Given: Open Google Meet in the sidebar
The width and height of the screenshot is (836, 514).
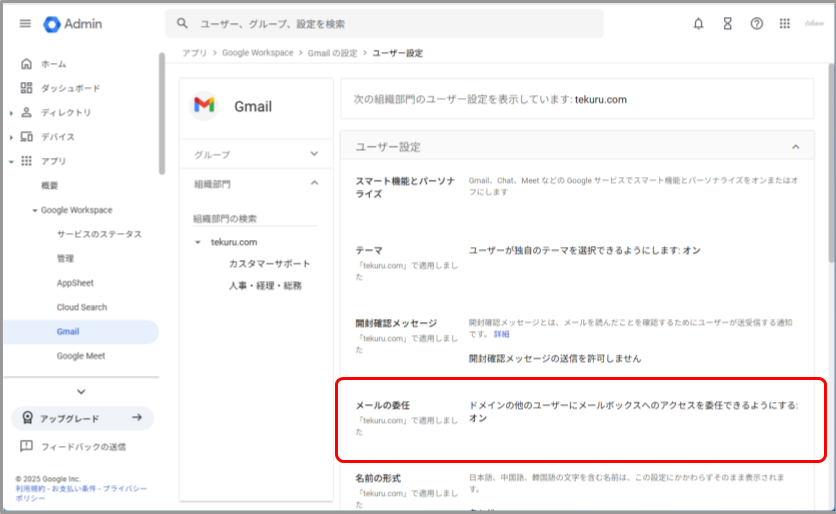Looking at the screenshot, I should pyautogui.click(x=81, y=356).
